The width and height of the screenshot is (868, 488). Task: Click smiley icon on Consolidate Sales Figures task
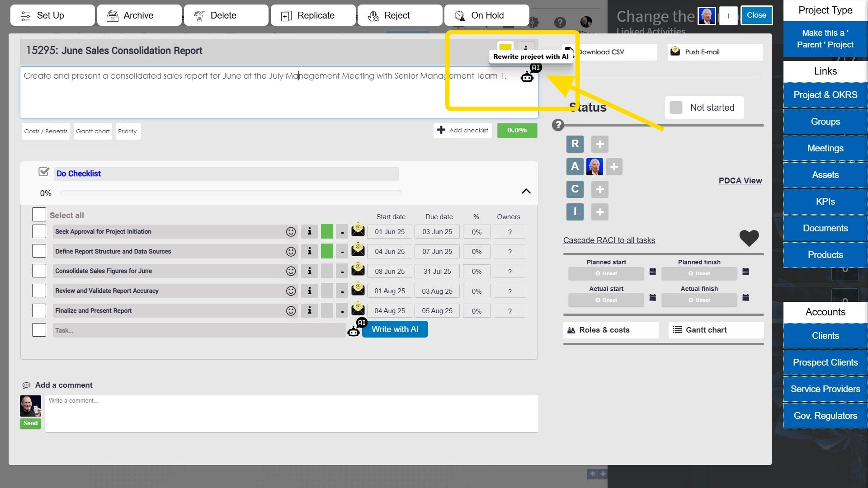(291, 271)
